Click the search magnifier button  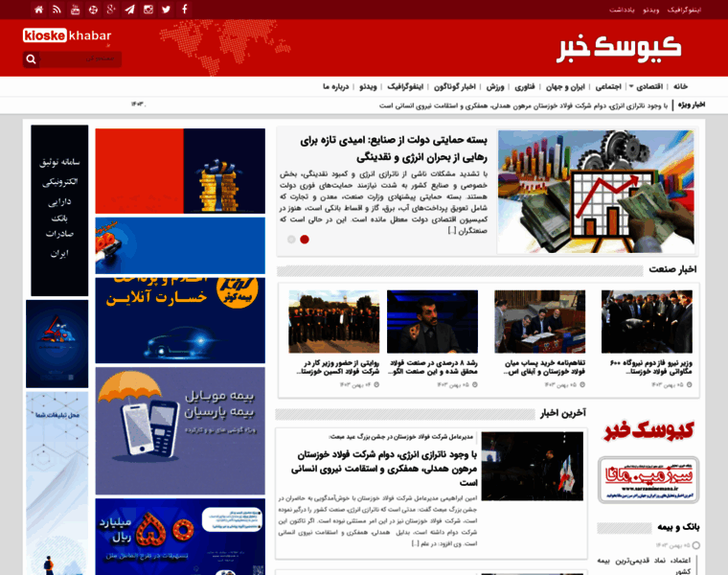(x=31, y=59)
